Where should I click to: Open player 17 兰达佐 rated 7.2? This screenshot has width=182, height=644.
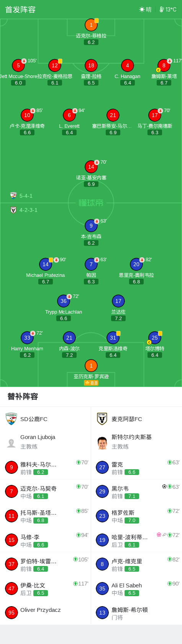click(118, 301)
